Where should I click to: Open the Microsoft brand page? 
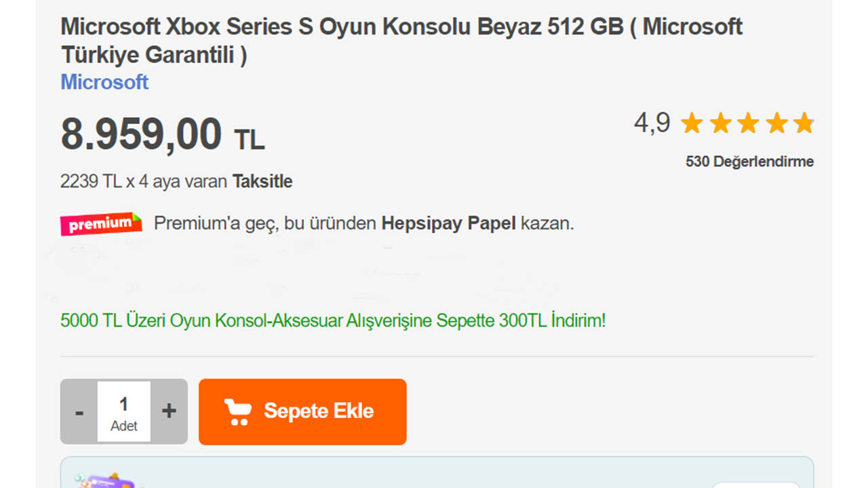coord(104,82)
